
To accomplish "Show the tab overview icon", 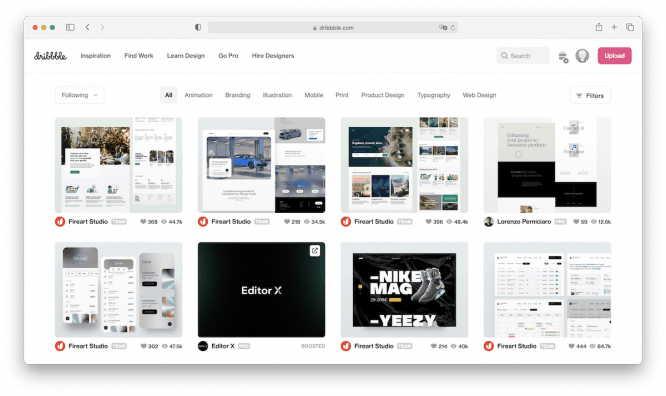I will (x=630, y=27).
